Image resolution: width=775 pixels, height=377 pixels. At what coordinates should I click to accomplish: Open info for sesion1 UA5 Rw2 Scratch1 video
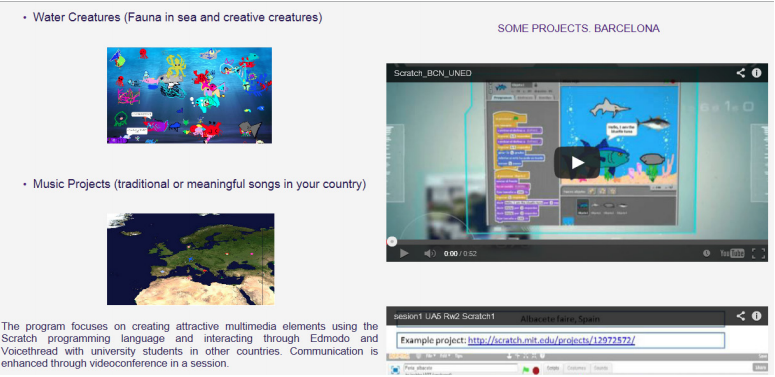(x=757, y=316)
